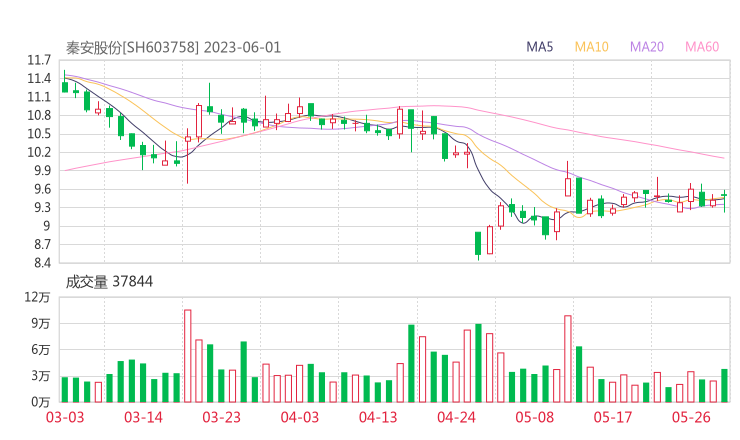Click the 3万 volume axis label
Image resolution: width=740 pixels, height=440 pixels.
[x=41, y=376]
